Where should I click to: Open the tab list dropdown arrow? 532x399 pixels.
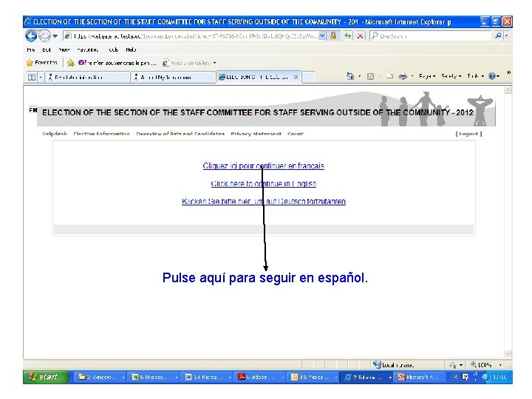(x=41, y=77)
